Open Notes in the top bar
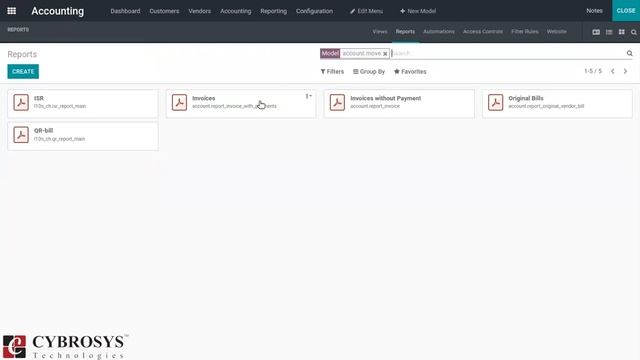 (594, 11)
